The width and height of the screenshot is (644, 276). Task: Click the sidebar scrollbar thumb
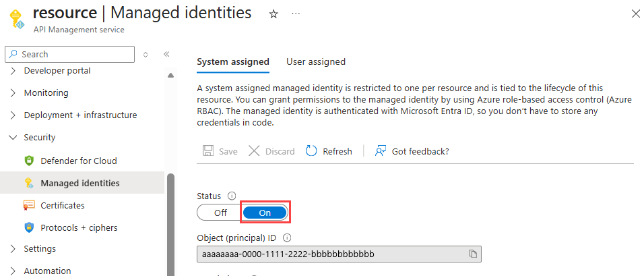(171, 225)
